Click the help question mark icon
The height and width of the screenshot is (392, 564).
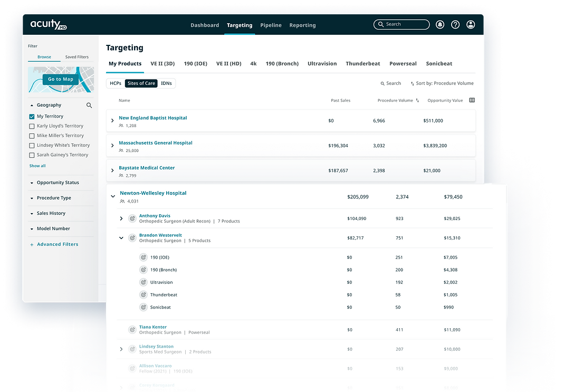[x=455, y=24]
